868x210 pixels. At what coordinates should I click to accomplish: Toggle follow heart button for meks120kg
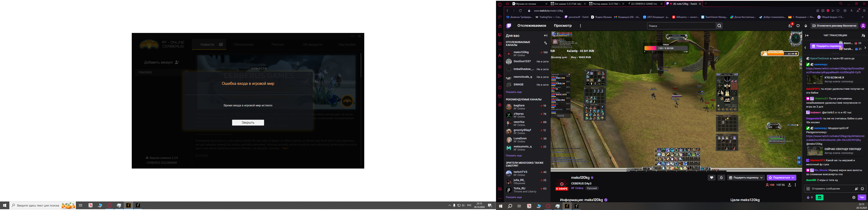click(711, 178)
